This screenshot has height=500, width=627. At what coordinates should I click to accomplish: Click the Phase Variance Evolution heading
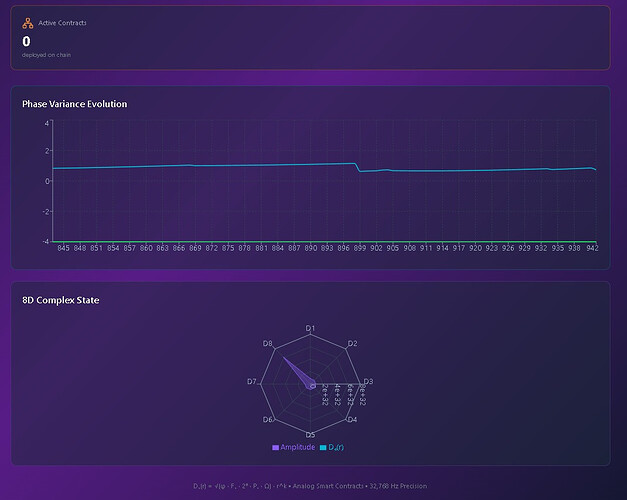(x=74, y=104)
